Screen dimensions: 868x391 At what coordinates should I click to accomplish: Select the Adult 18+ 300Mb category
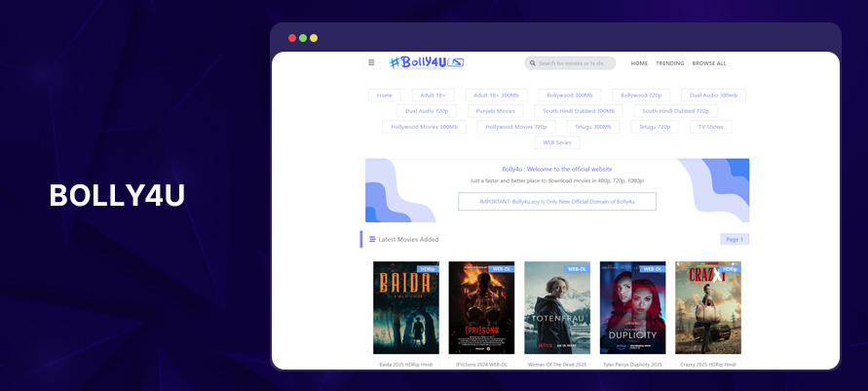[497, 96]
